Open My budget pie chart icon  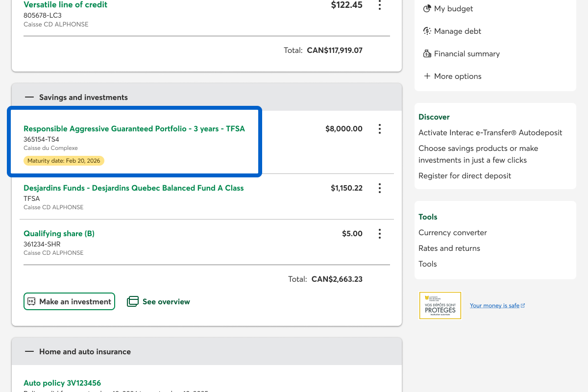coord(427,9)
